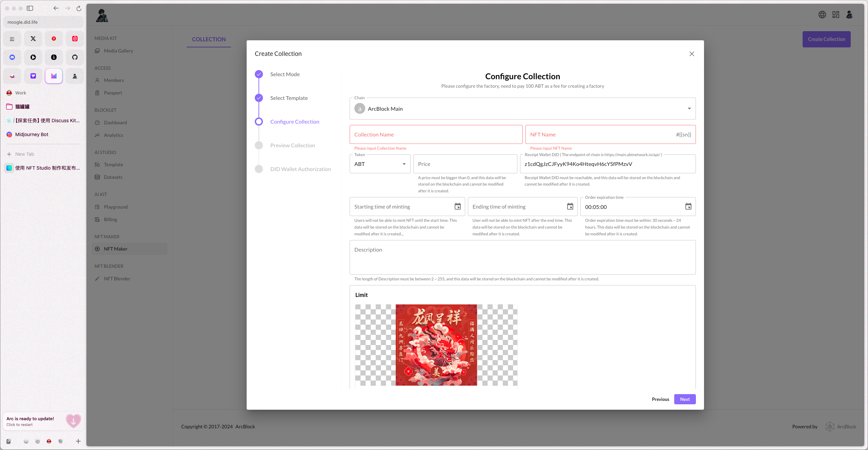This screenshot has width=868, height=450.
Task: Open the ABT Token dropdown
Action: coord(380,164)
